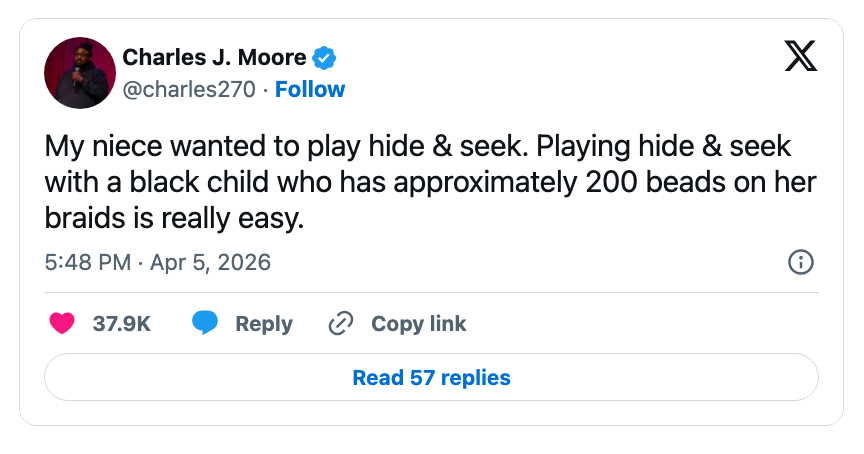Click the blue reply bubble icon
Screen dimensions: 864x454
coord(205,324)
